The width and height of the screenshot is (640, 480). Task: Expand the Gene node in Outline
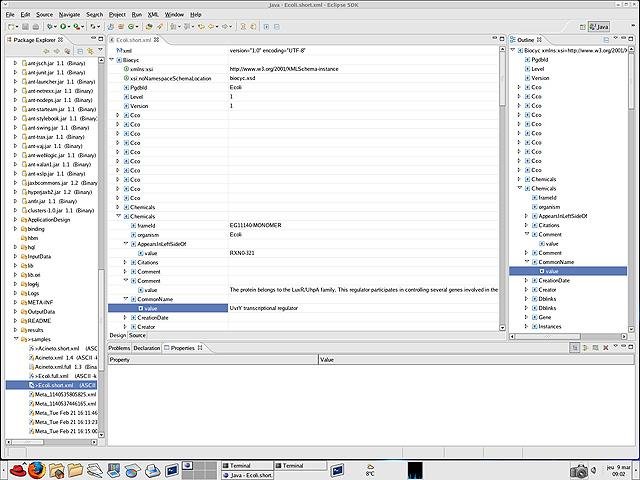(x=527, y=317)
